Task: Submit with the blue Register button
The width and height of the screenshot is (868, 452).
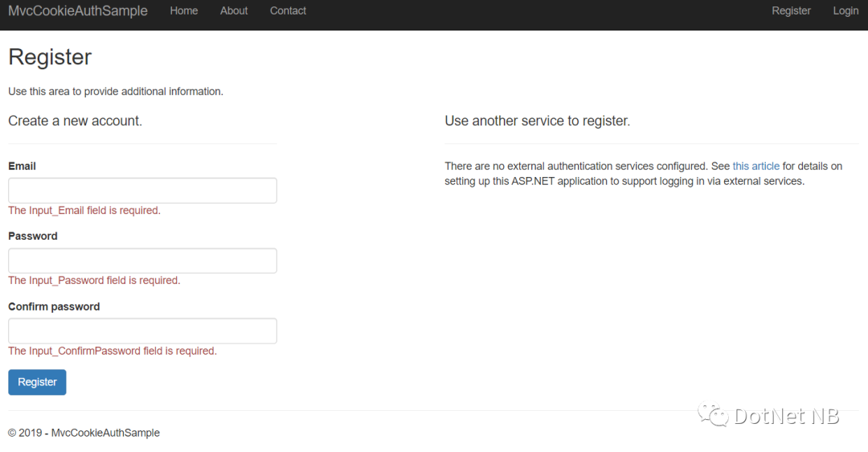Action: 37,382
